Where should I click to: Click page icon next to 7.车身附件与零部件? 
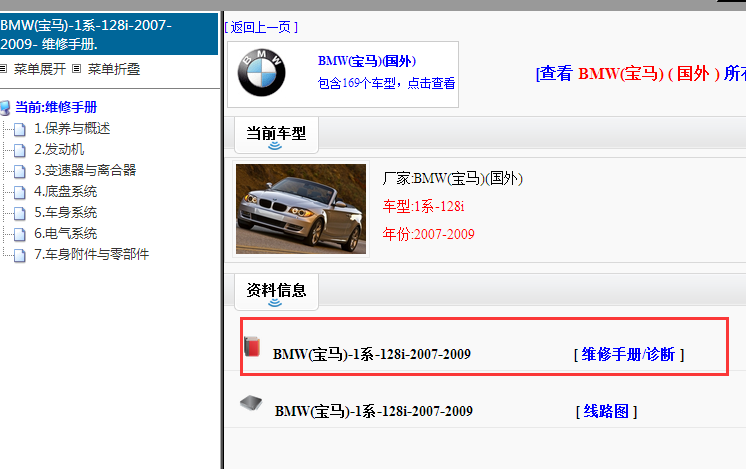coord(20,255)
